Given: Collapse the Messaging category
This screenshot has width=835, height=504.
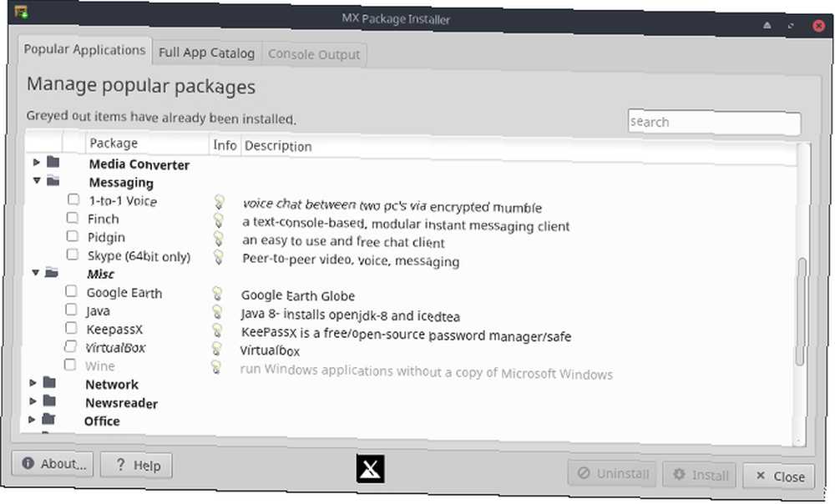Looking at the screenshot, I should pos(37,180).
